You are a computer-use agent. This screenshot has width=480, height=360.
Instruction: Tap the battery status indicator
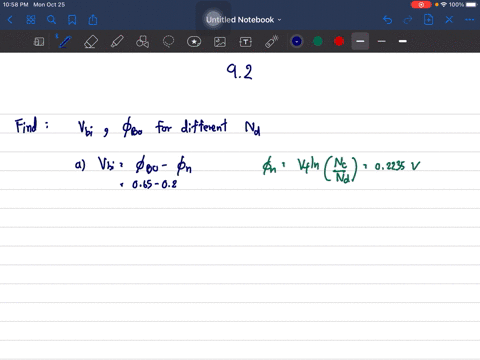pyautogui.click(x=471, y=5)
